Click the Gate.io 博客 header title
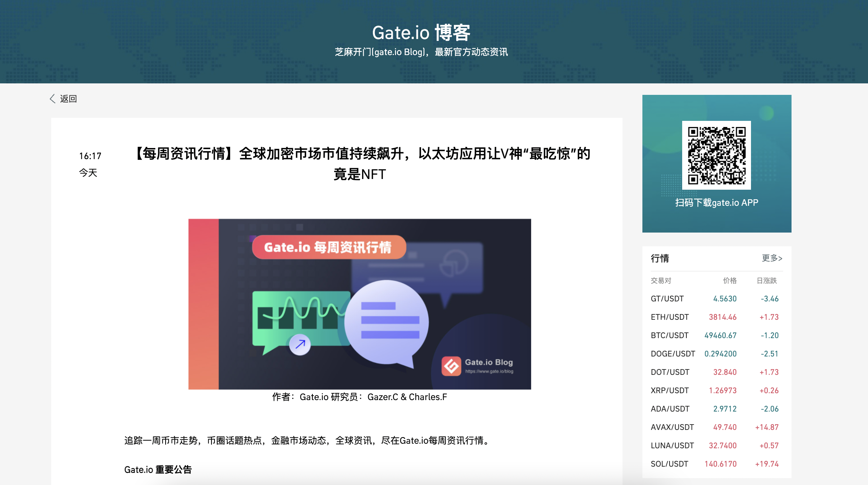Image resolution: width=868 pixels, height=485 pixels. (421, 33)
